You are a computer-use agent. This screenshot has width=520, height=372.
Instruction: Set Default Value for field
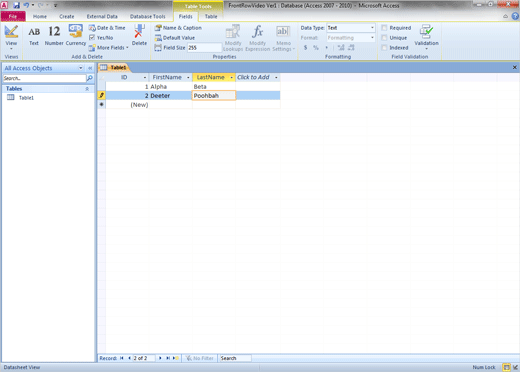pyautogui.click(x=175, y=38)
